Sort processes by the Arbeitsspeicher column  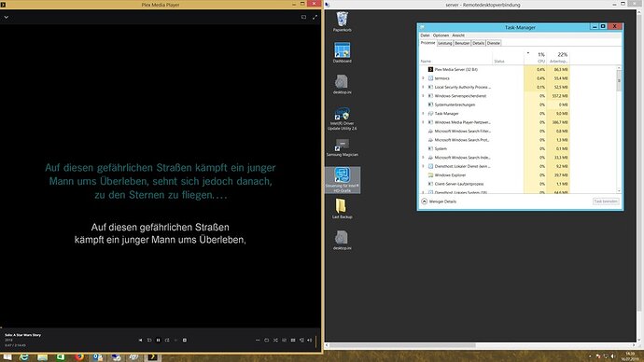coord(558,58)
